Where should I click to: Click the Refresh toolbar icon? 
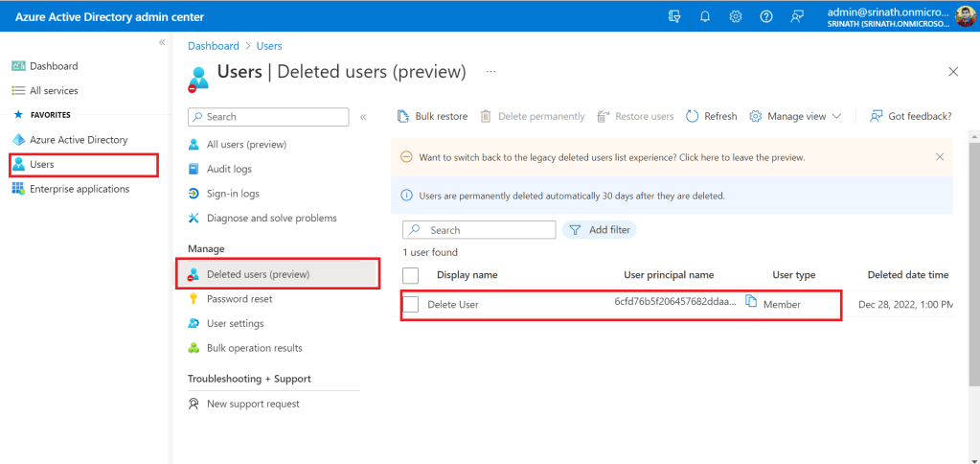click(x=693, y=116)
